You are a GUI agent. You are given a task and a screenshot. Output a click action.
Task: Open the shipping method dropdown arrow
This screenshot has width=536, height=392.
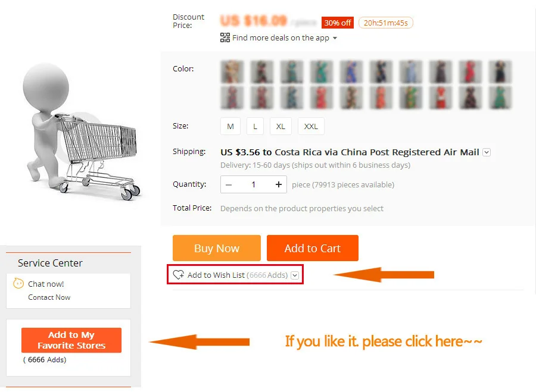(x=487, y=152)
